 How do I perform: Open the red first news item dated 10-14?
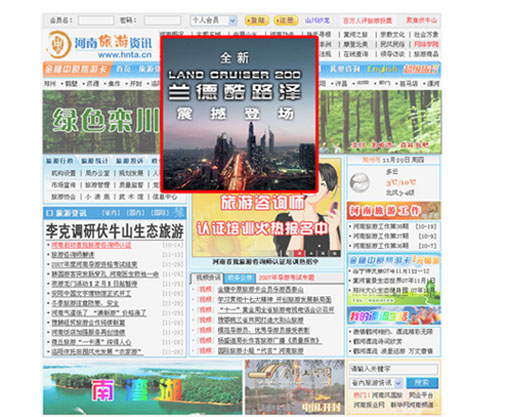91,245
